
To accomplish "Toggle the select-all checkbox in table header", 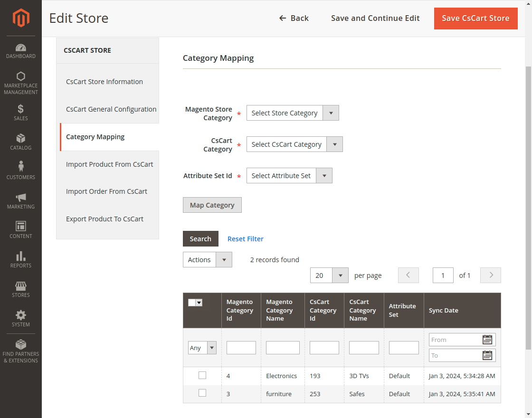I will pyautogui.click(x=192, y=303).
